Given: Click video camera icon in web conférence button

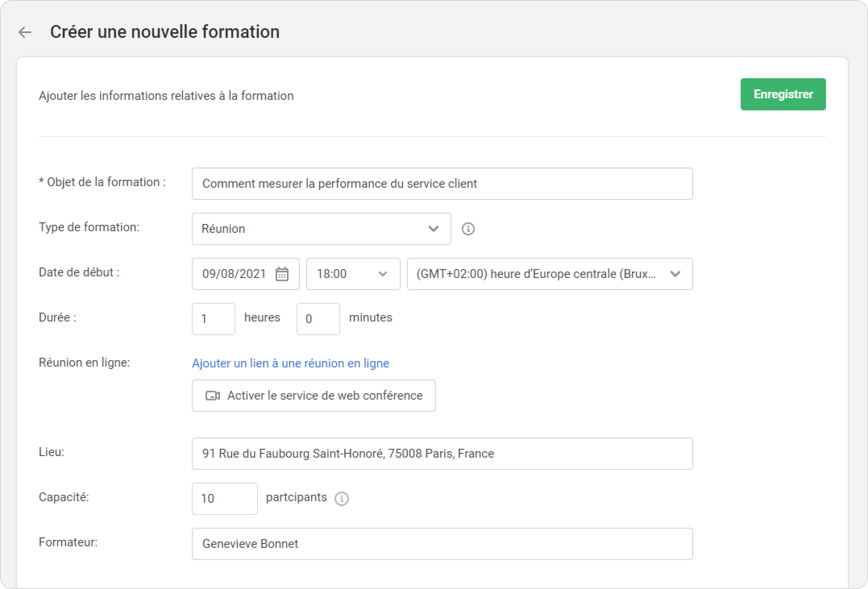Looking at the screenshot, I should 213,396.
